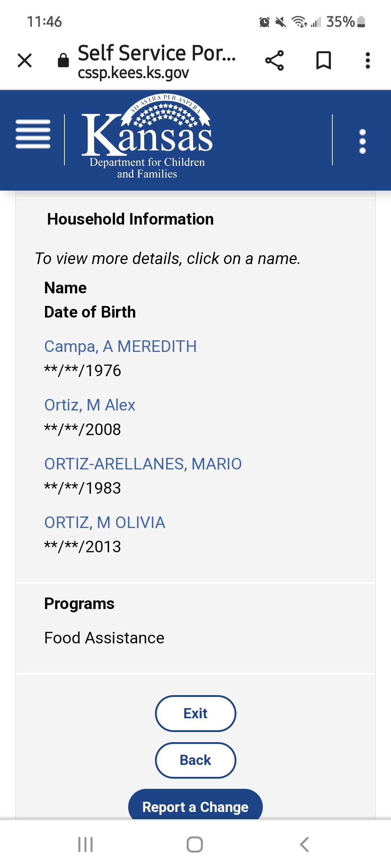Open the browser three-dot overflow menu
This screenshot has height=868, width=391.
[368, 60]
